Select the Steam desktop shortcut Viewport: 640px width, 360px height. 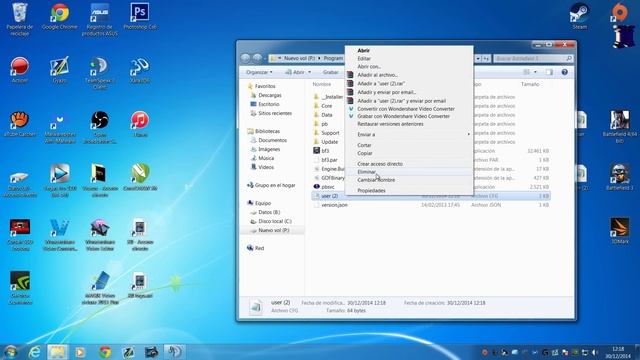pyautogui.click(x=580, y=16)
